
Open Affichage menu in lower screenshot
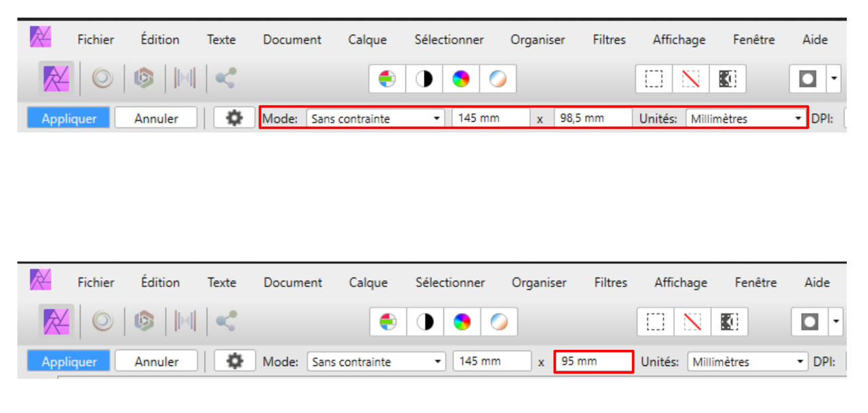681,282
